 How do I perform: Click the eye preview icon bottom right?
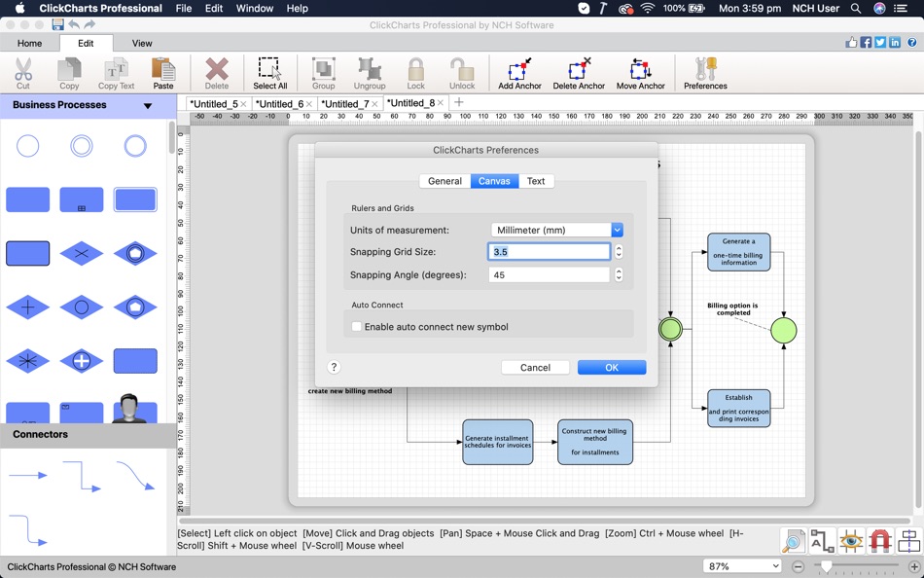[x=851, y=541]
